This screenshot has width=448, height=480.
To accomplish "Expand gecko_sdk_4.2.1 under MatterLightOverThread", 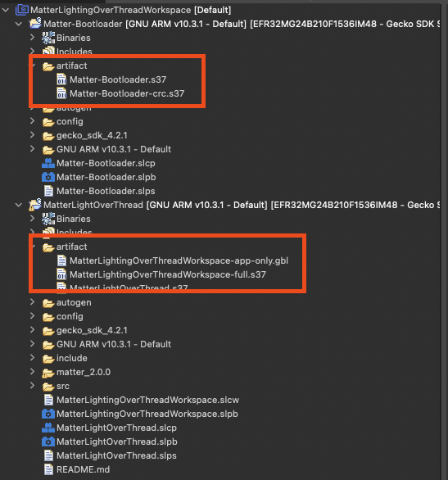I will coord(32,330).
